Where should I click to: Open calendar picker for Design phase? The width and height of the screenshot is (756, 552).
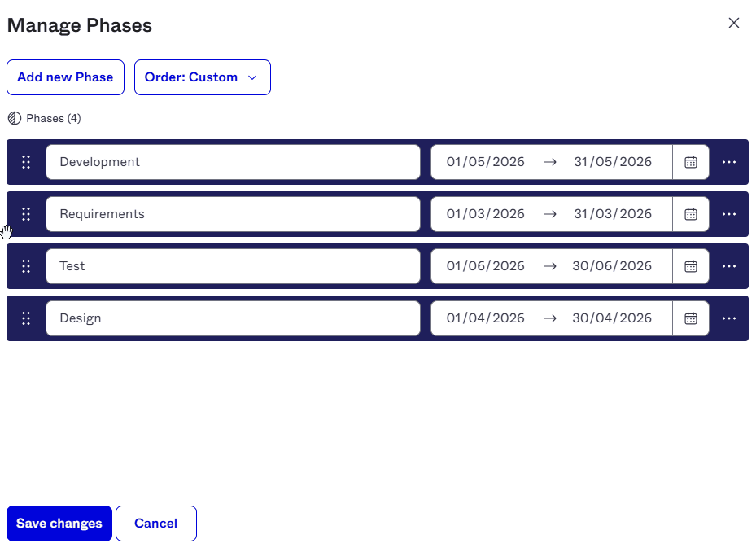tap(691, 318)
